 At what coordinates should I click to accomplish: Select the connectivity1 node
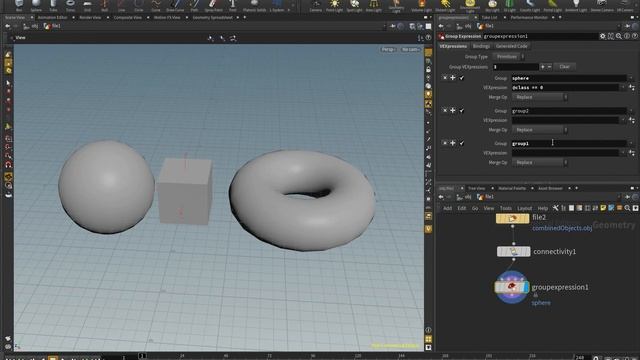513,251
